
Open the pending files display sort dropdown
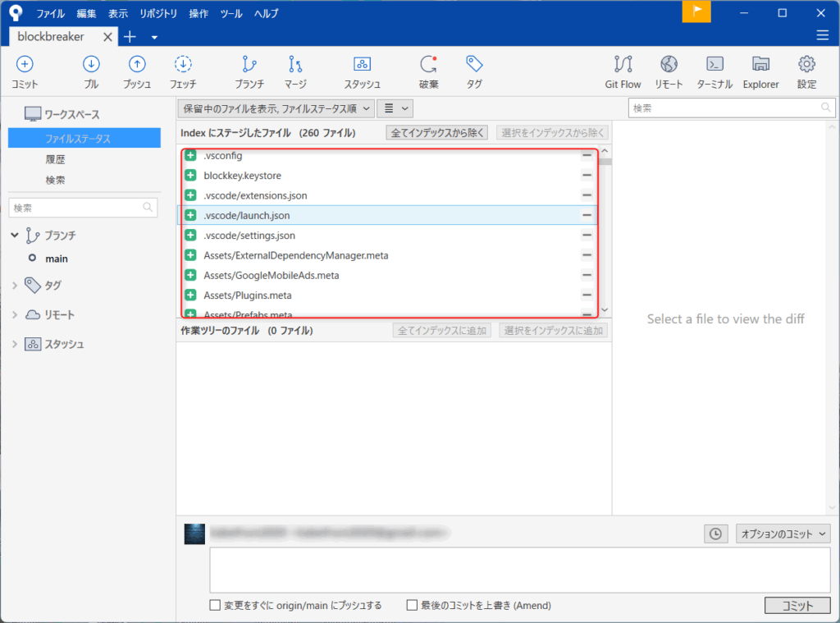276,108
